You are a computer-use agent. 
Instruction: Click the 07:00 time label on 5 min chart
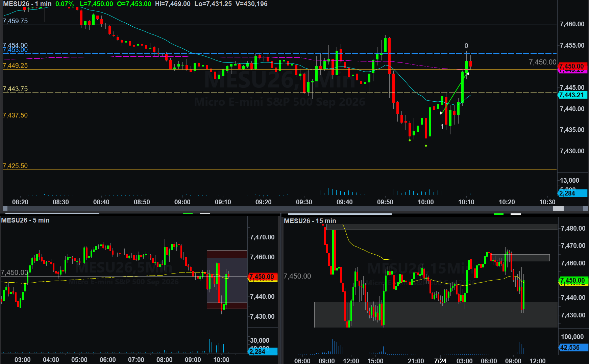(136, 360)
